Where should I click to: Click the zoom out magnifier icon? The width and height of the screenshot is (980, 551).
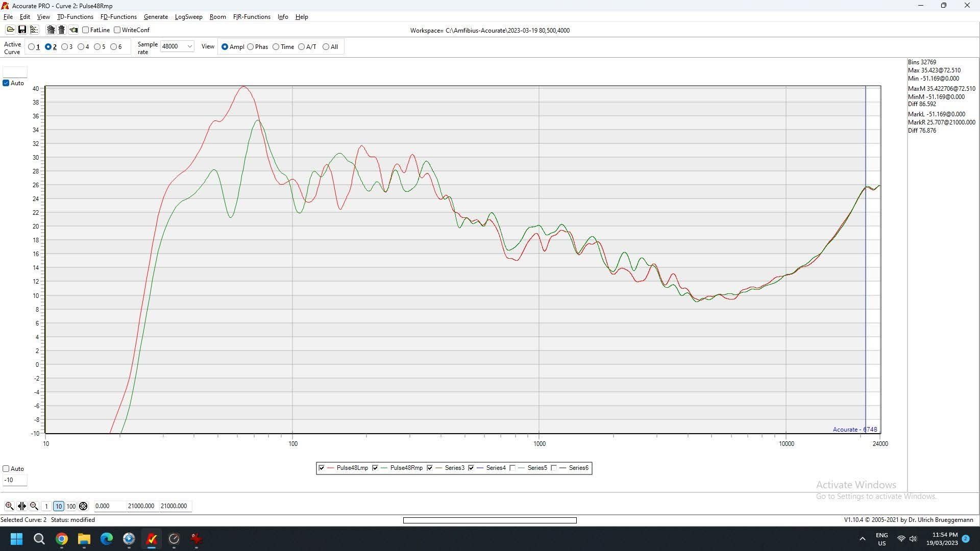(34, 506)
